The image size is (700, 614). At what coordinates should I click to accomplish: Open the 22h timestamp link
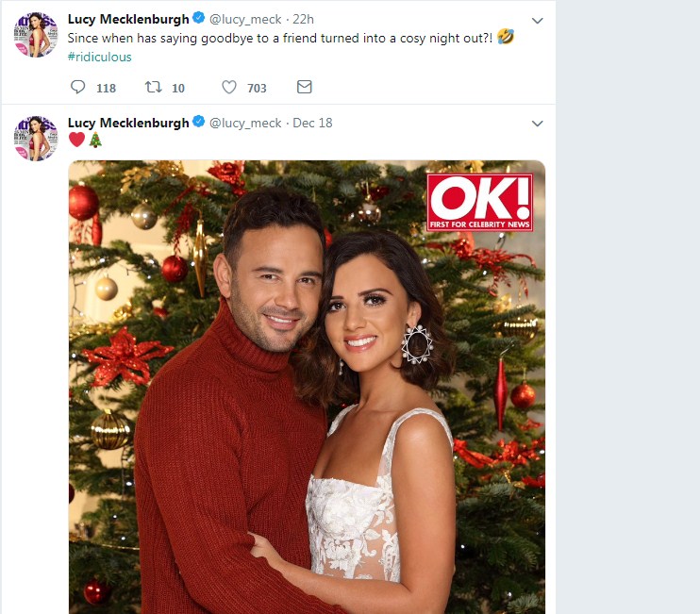[303, 19]
